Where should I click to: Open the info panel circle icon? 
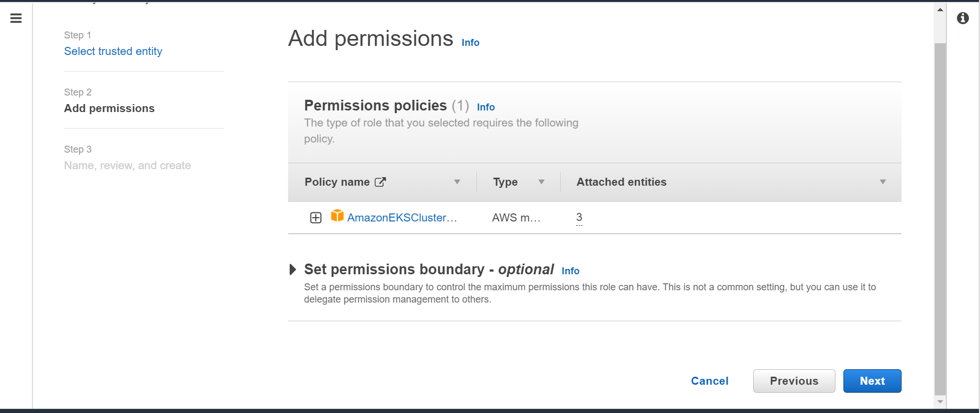[x=963, y=18]
